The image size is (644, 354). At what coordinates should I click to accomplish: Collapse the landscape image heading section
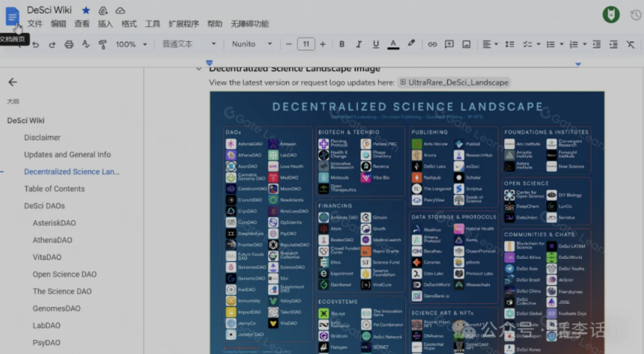pyautogui.click(x=198, y=69)
